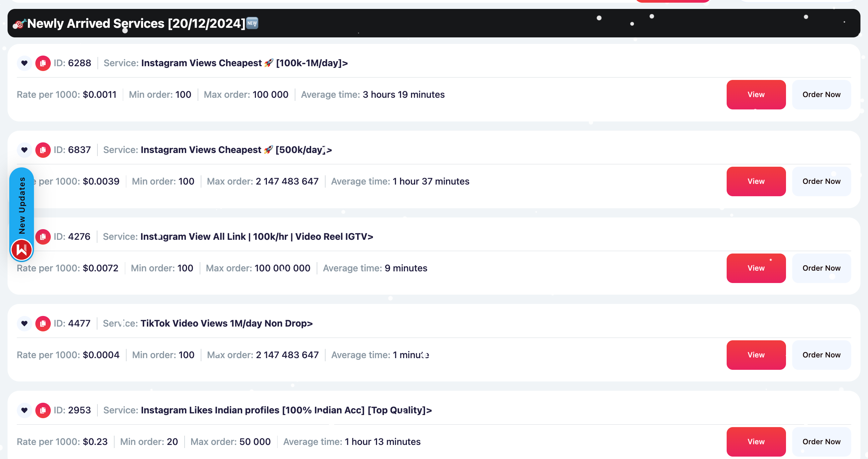
Task: Click Max order 100 000 value
Action: [270, 95]
